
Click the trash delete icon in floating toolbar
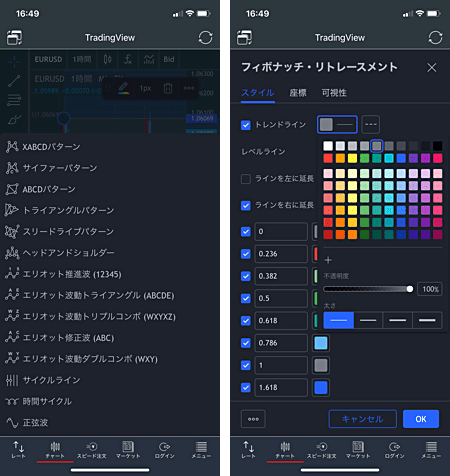(x=168, y=88)
